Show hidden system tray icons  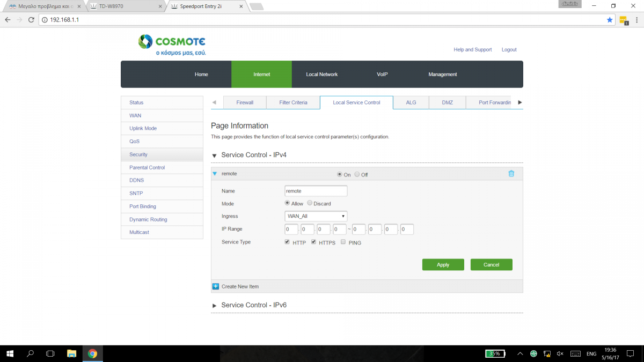[x=520, y=354]
